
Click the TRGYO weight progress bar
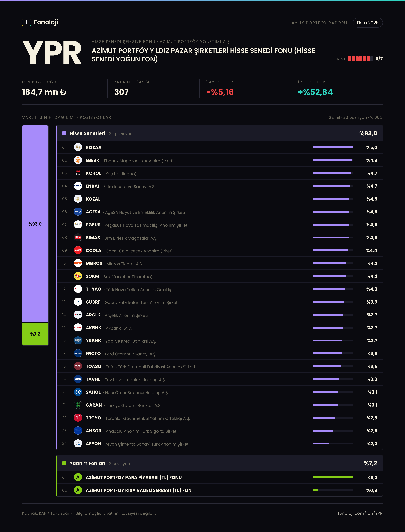pyautogui.click(x=333, y=418)
